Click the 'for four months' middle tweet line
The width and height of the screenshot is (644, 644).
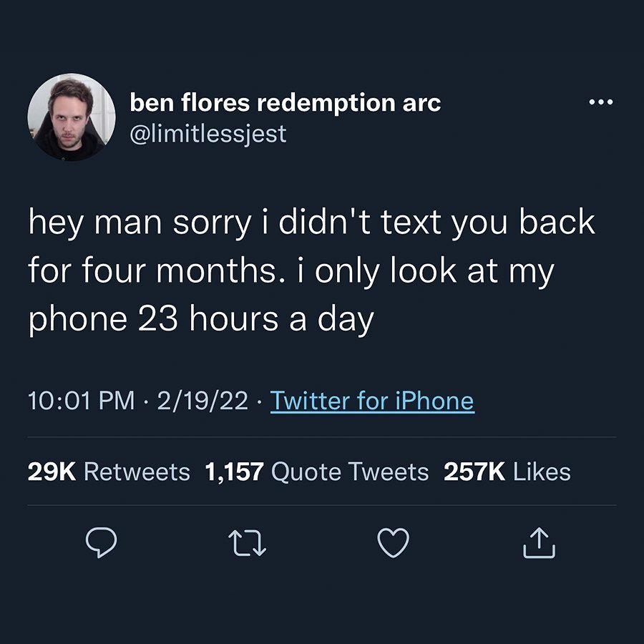291,272
